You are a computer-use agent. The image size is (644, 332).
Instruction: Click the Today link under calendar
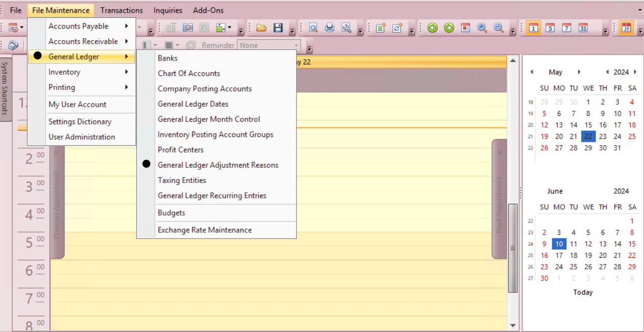[x=582, y=292]
